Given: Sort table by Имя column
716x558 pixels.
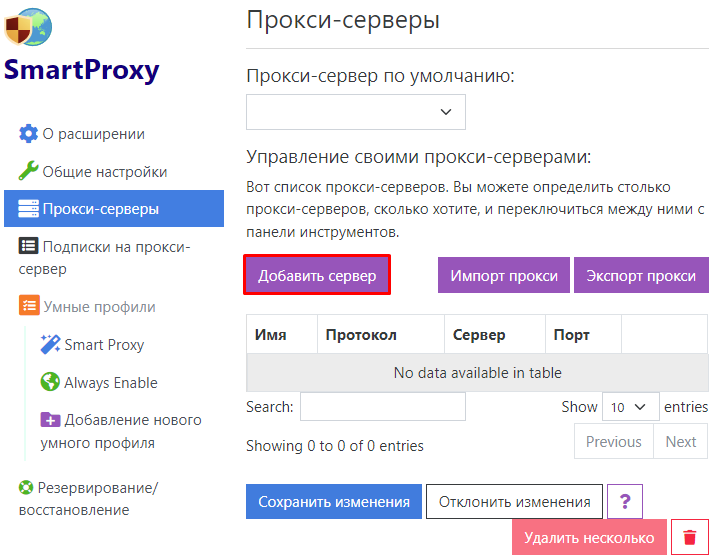Looking at the screenshot, I should click(x=282, y=334).
